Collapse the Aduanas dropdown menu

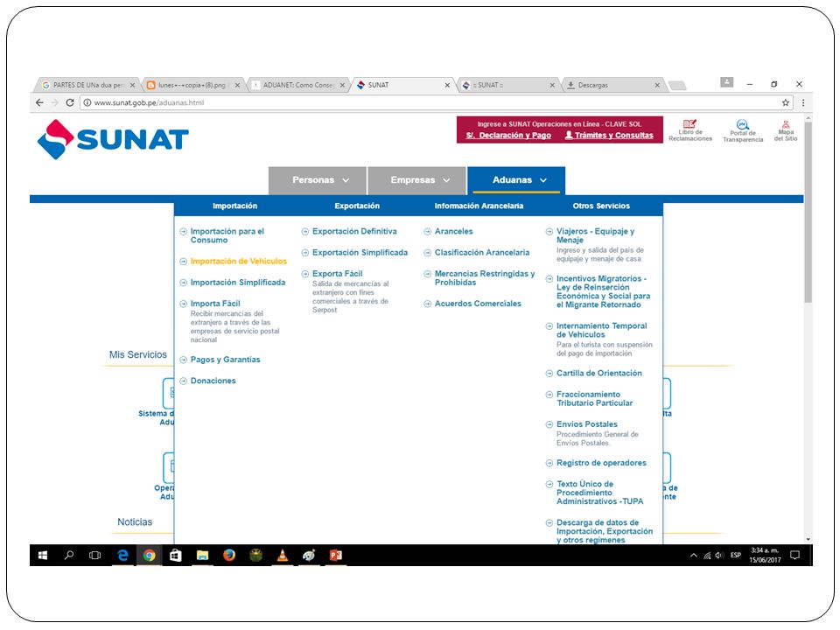[x=516, y=180]
